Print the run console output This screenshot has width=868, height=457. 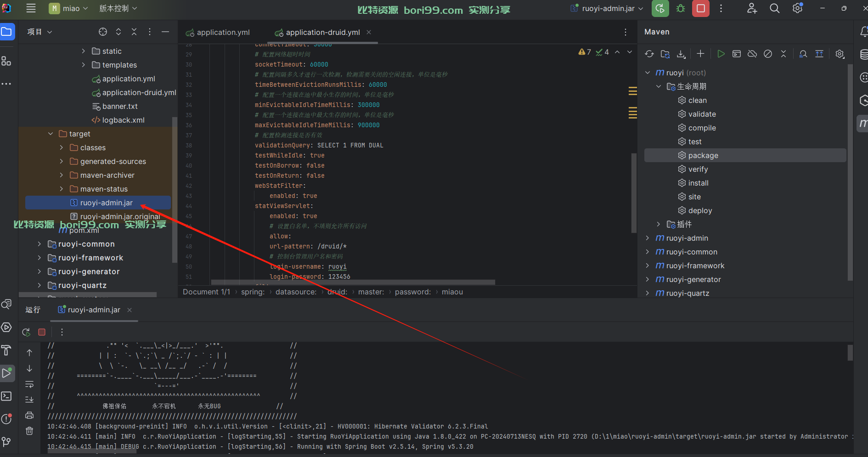[29, 415]
